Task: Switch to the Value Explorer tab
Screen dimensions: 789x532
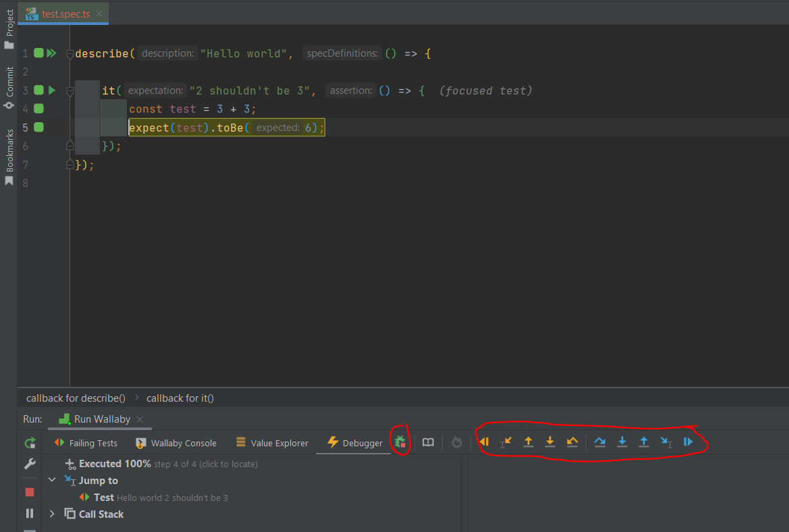Action: click(x=272, y=443)
